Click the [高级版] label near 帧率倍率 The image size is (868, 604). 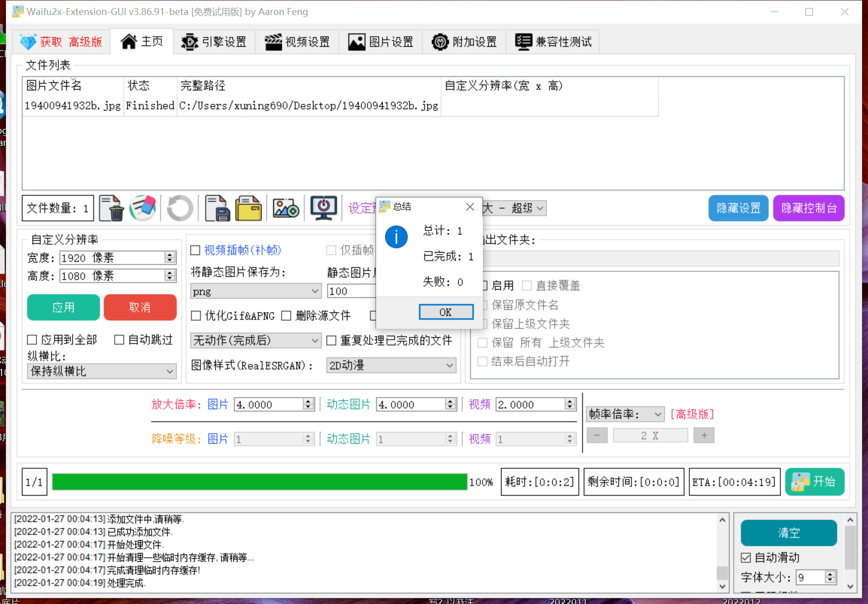click(692, 414)
